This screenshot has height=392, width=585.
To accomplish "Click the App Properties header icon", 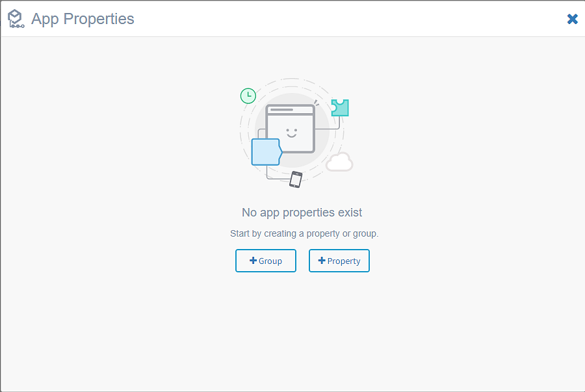I will point(16,20).
